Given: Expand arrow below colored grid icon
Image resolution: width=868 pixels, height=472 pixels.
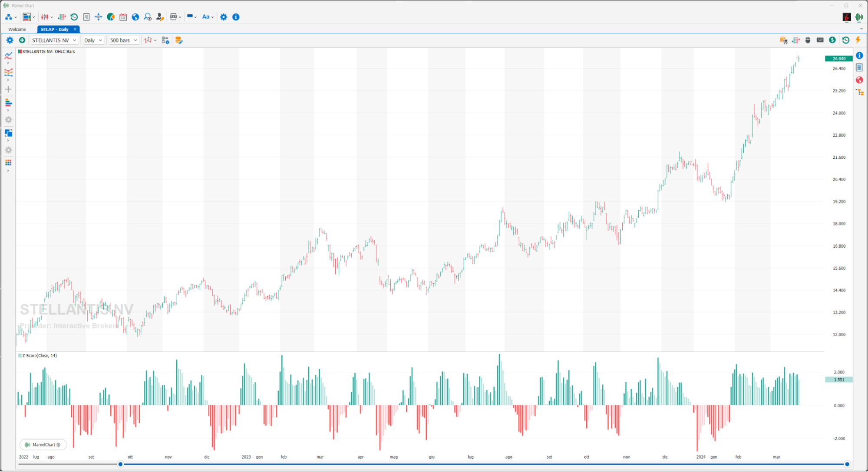Looking at the screenshot, I should click(x=8, y=171).
